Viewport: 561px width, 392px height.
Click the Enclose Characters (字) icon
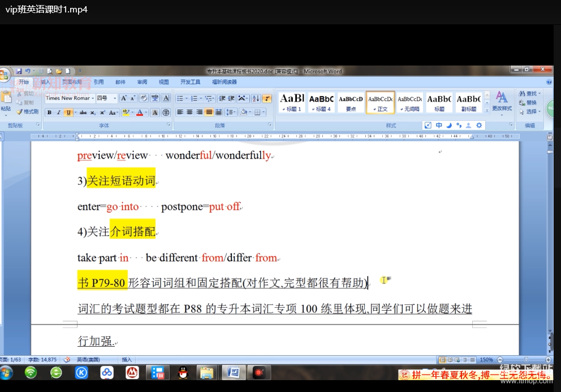pos(166,112)
